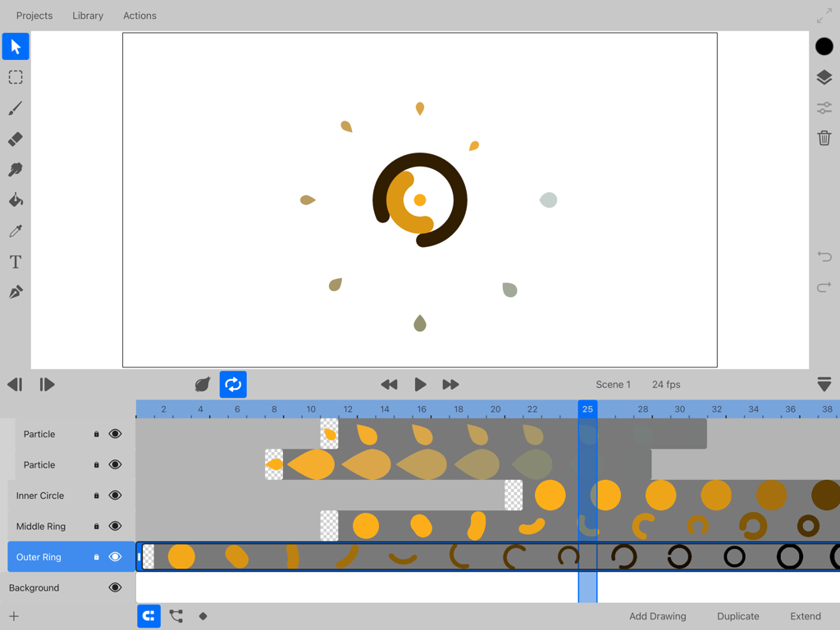Open the Projects menu

pos(34,15)
